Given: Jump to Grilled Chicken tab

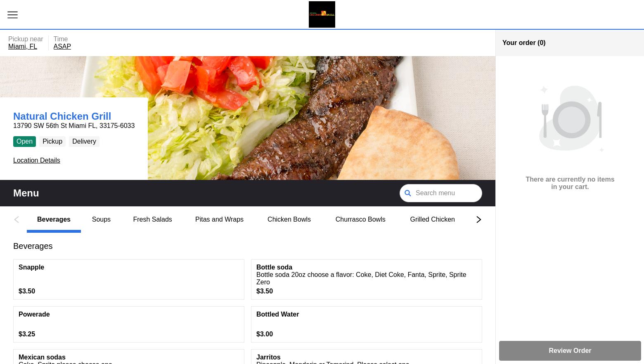Looking at the screenshot, I should tap(432, 220).
